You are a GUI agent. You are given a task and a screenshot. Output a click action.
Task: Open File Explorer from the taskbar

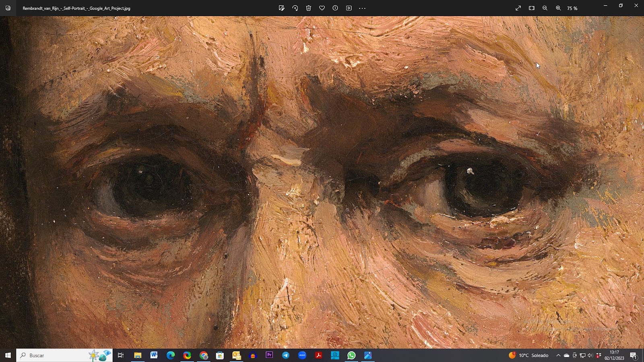pos(138,355)
